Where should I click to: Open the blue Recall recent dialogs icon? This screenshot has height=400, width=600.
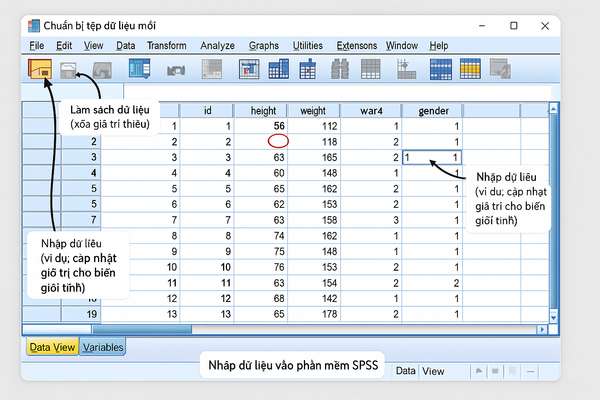(139, 69)
